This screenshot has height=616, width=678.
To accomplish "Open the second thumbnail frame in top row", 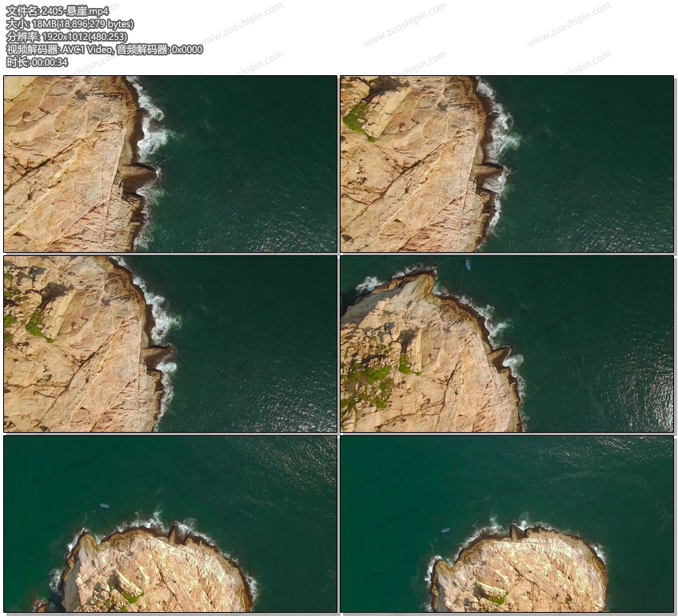I will (507, 164).
